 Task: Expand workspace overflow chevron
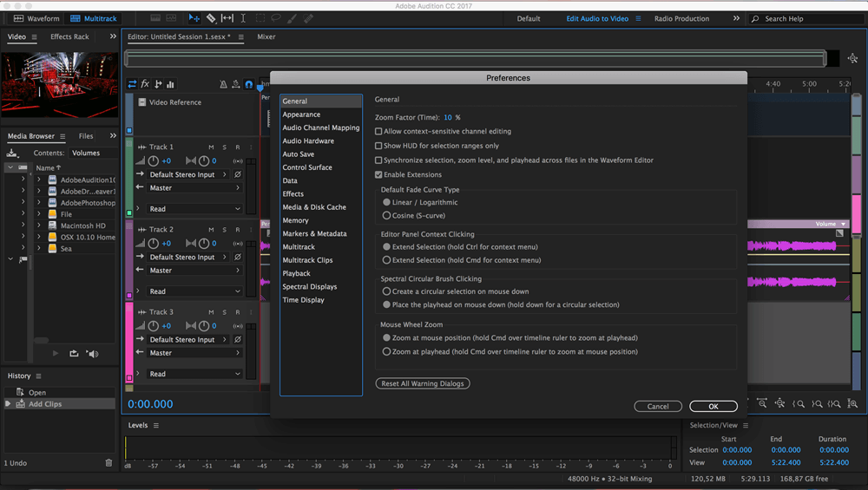(736, 18)
